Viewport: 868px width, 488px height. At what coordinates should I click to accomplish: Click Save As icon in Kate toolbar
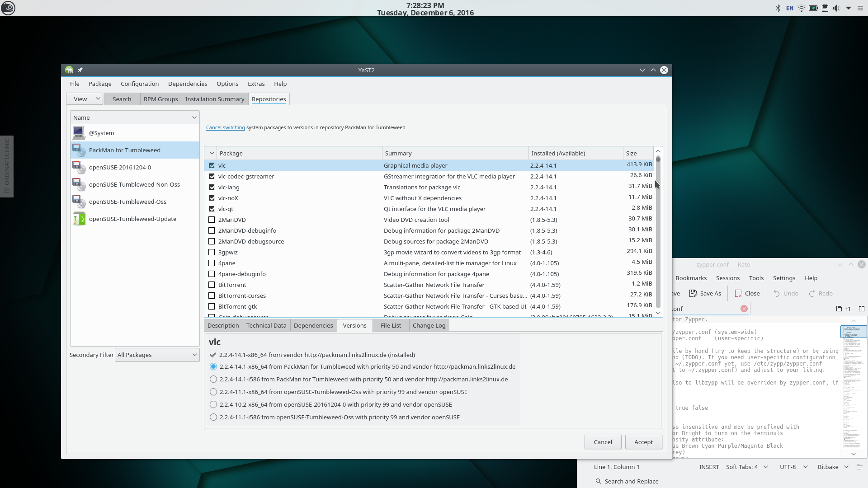(x=693, y=293)
